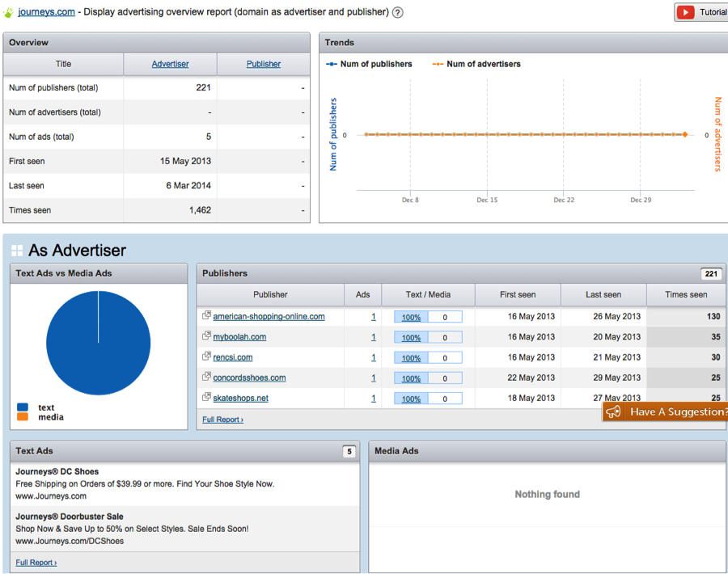This screenshot has width=728, height=574.
Task: Click the 15 May 2013 first seen value in Overview
Action: [x=185, y=161]
